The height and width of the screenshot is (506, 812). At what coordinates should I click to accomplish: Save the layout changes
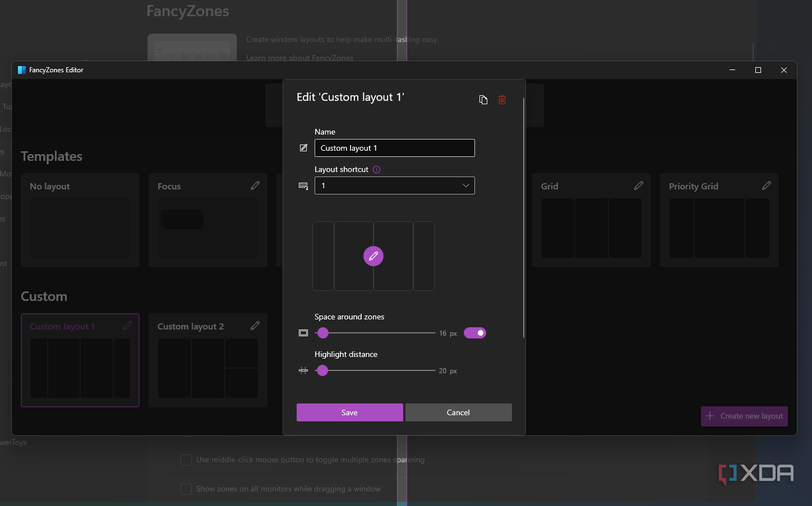pyautogui.click(x=350, y=412)
